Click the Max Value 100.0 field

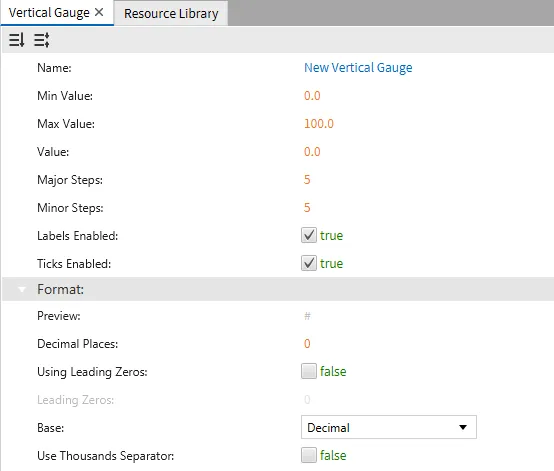319,124
